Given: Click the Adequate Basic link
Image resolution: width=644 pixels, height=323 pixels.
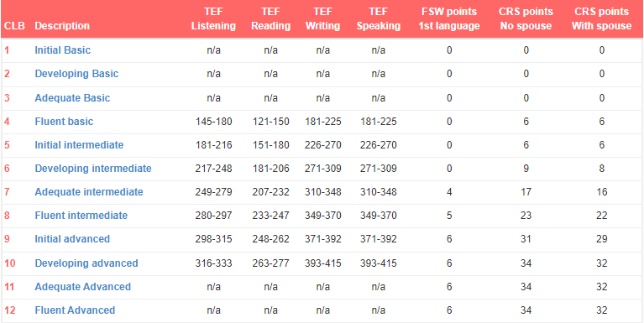Looking at the screenshot, I should (x=72, y=97).
